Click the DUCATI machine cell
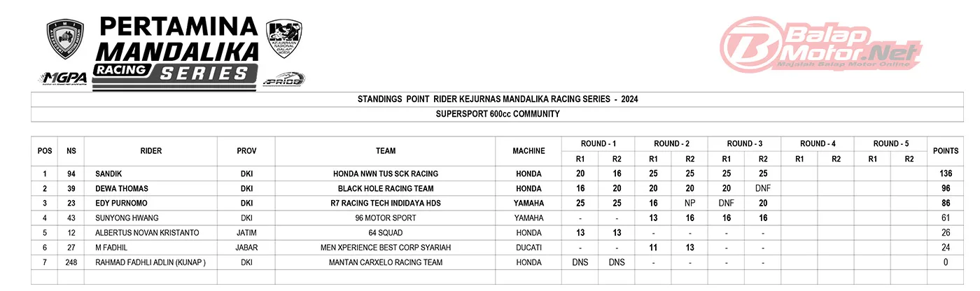Screen dimensions: 980x291 528,247
